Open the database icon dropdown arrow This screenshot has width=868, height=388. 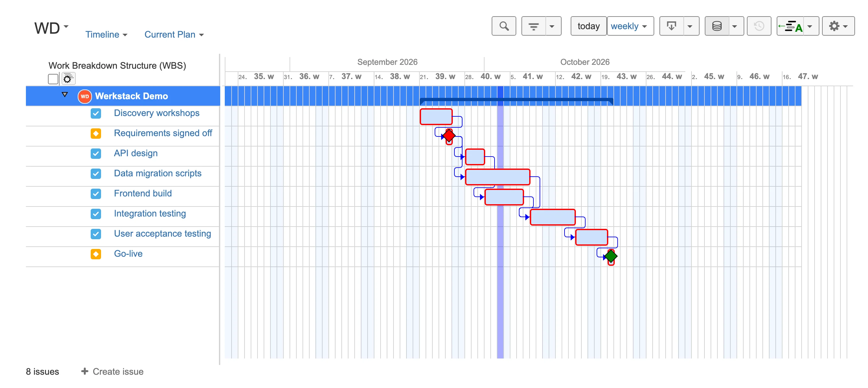pos(735,26)
